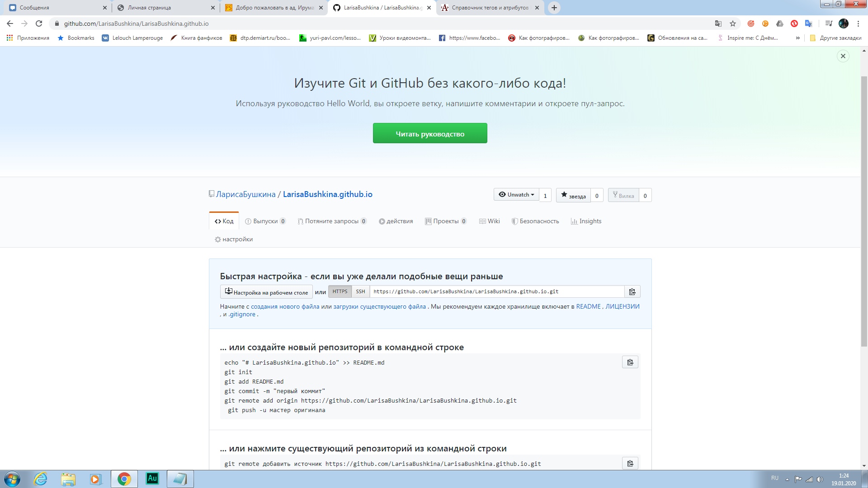The image size is (868, 488).
Task: Click copy commands icon for new repo
Action: pyautogui.click(x=631, y=362)
